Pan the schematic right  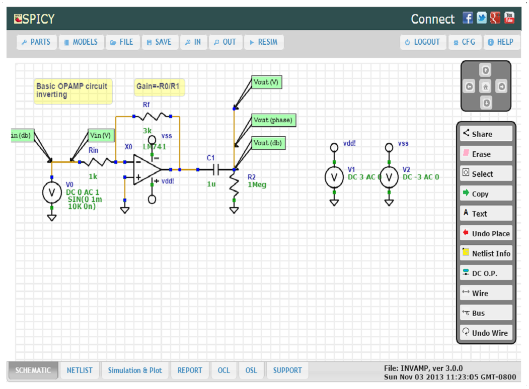(x=502, y=86)
